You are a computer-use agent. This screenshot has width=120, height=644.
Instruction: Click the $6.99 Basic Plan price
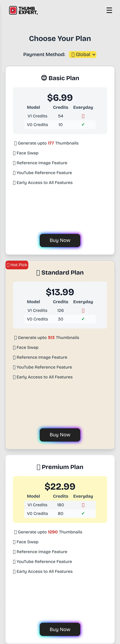(60, 97)
